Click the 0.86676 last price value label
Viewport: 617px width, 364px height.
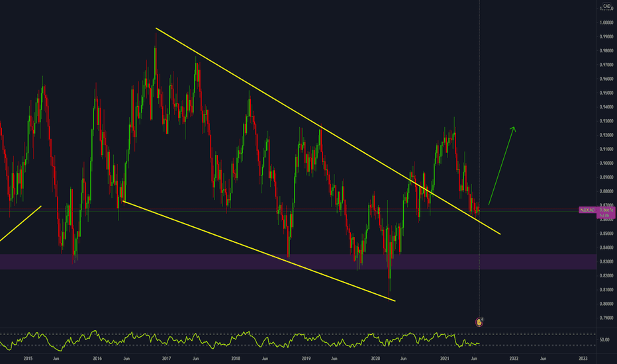tap(606, 210)
